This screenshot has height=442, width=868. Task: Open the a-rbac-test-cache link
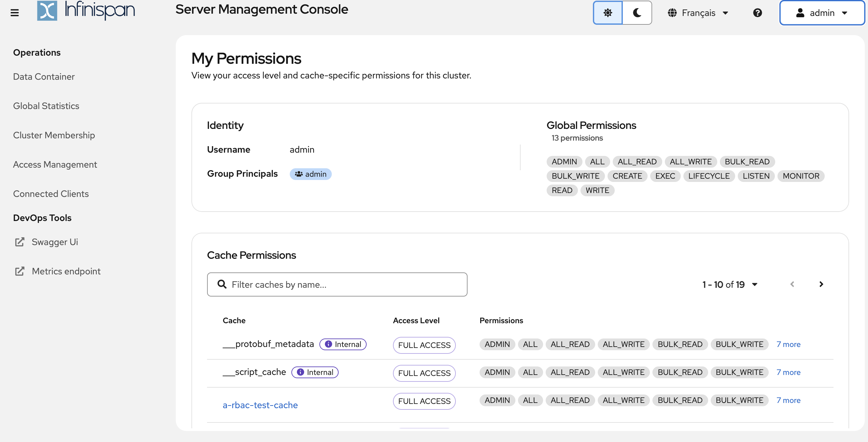(260, 405)
